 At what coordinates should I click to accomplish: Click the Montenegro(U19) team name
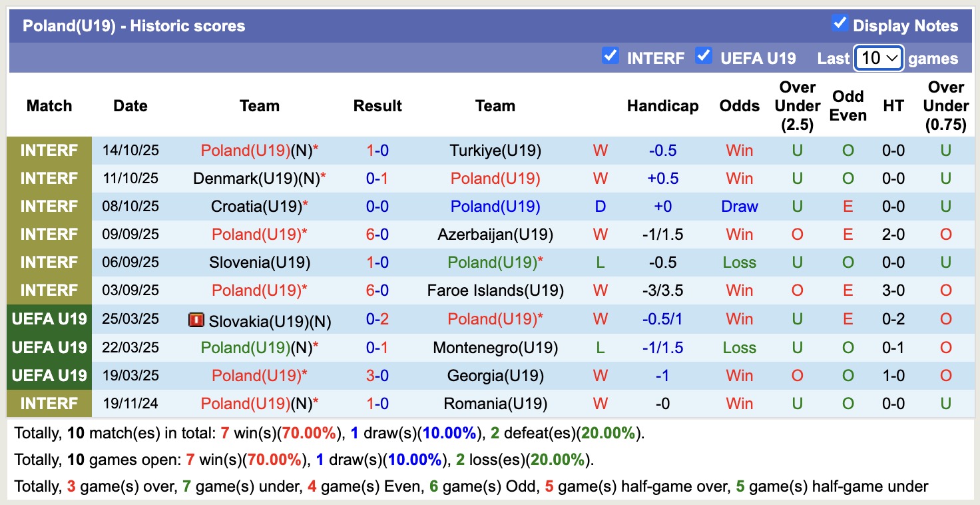pyautogui.click(x=495, y=348)
